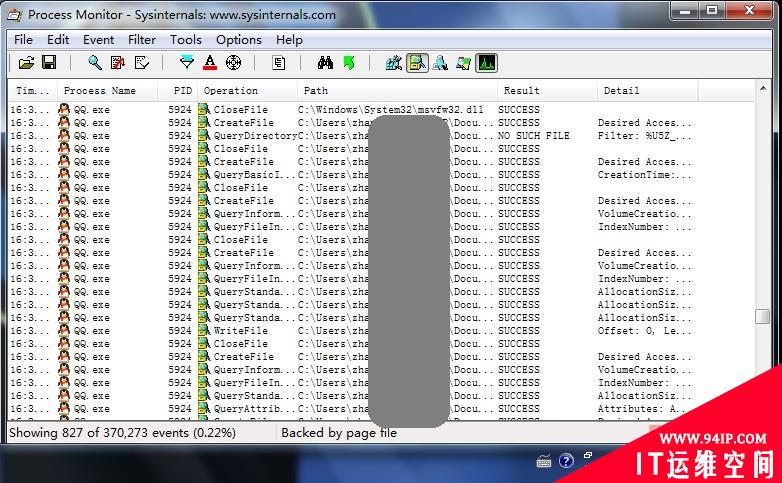Click the keyboard icon in the taskbar

(x=544, y=462)
